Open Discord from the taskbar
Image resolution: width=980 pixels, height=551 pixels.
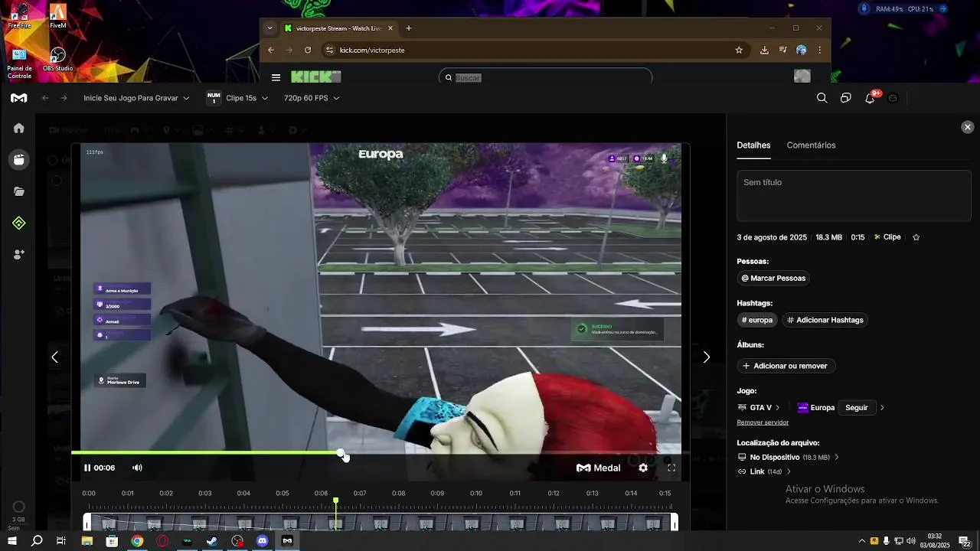tap(263, 541)
